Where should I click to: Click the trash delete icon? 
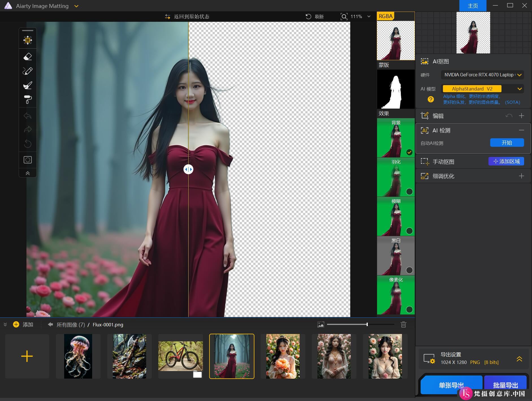point(403,324)
